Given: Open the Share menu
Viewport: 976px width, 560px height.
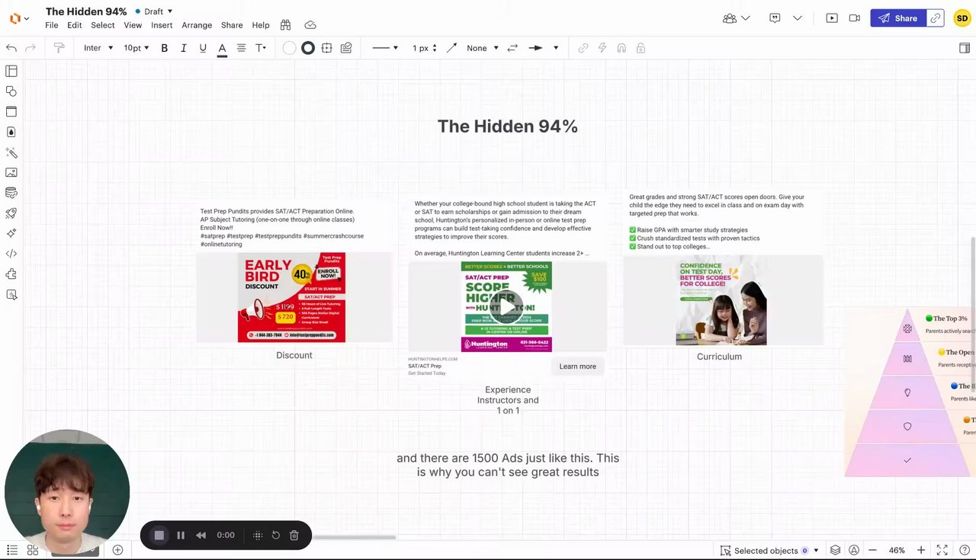Looking at the screenshot, I should coord(232,25).
